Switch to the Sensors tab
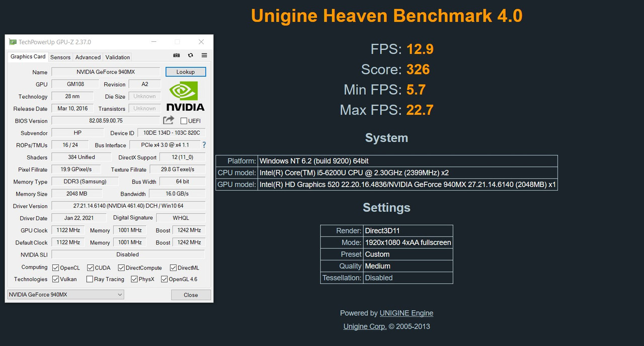The height and width of the screenshot is (346, 644). (60, 57)
